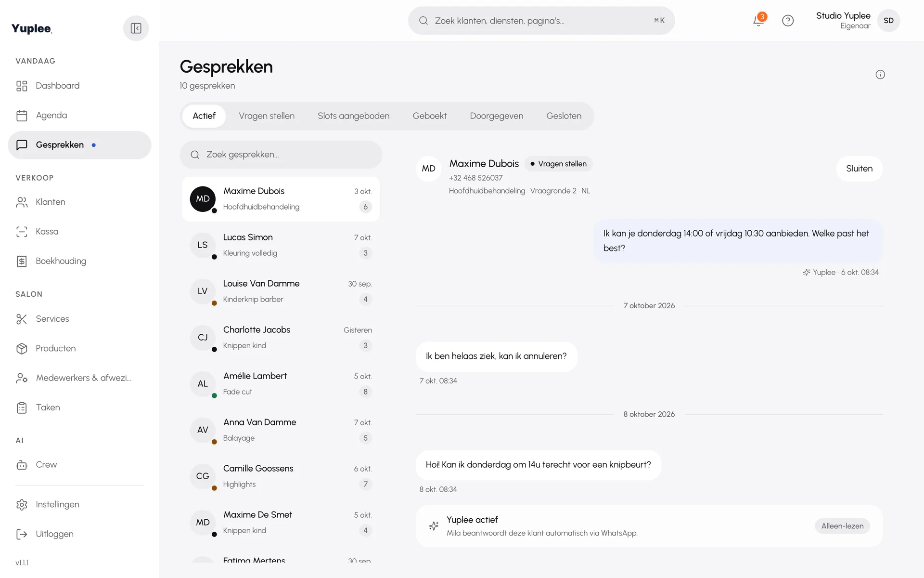Select the Gesprekken sidebar item
Image resolution: width=924 pixels, height=578 pixels.
79,145
